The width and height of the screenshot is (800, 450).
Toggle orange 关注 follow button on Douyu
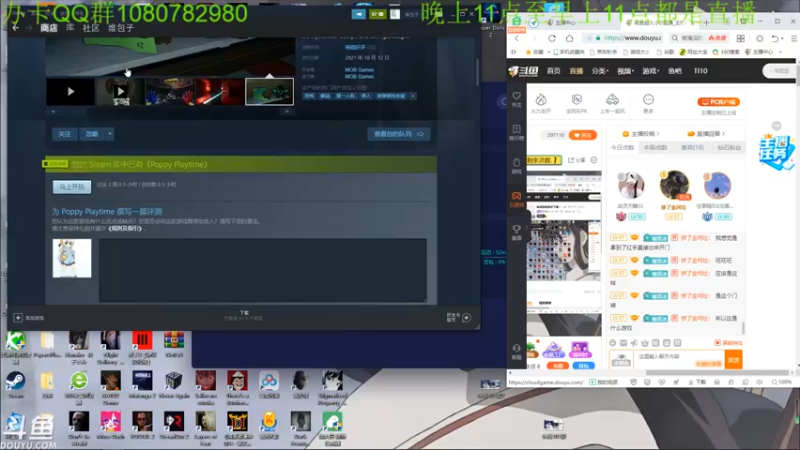point(583,135)
